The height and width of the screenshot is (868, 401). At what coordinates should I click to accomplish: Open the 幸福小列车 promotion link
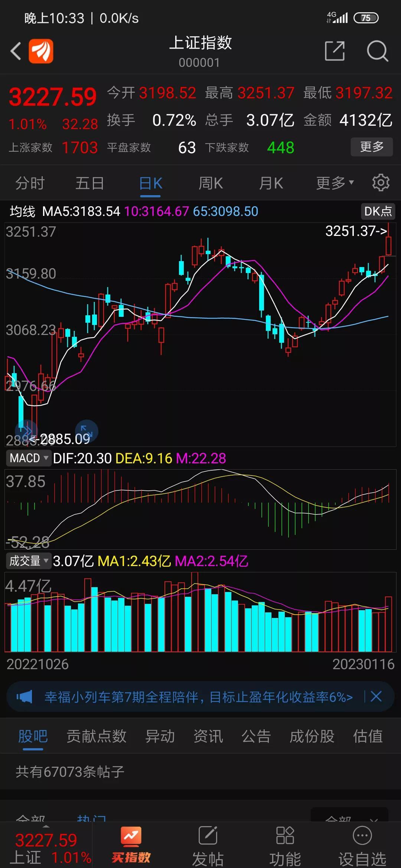(198, 697)
